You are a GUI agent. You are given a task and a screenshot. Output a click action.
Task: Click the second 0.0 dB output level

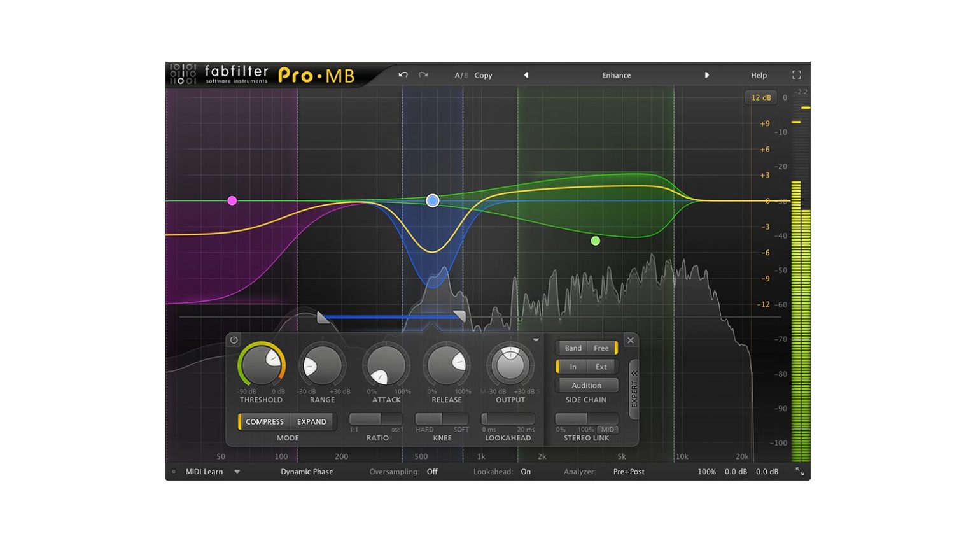coord(767,472)
